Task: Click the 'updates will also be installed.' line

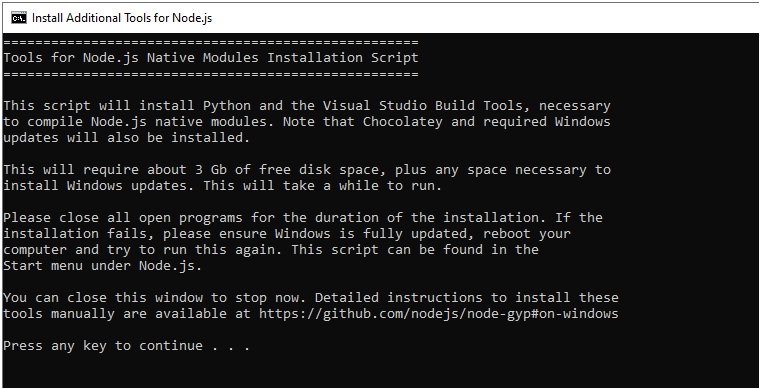Action: [x=126, y=138]
